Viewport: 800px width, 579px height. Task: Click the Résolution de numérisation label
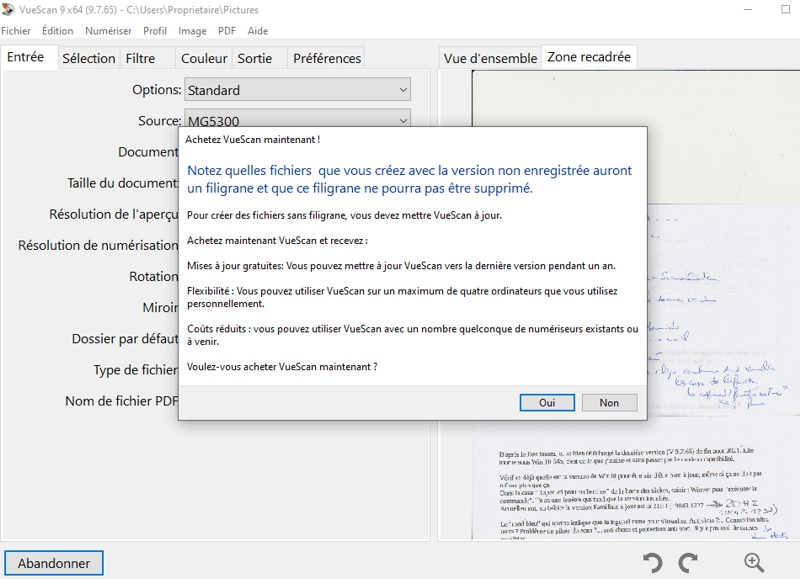pyautogui.click(x=98, y=245)
